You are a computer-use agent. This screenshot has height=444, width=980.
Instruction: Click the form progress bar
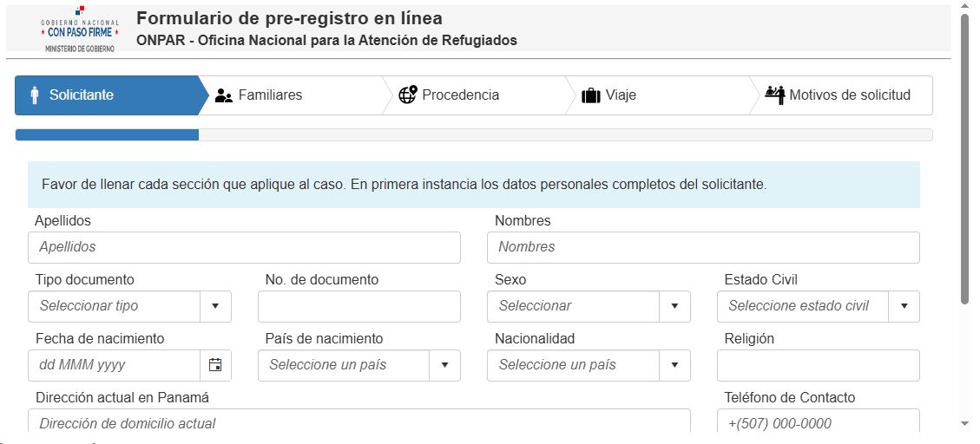click(473, 134)
